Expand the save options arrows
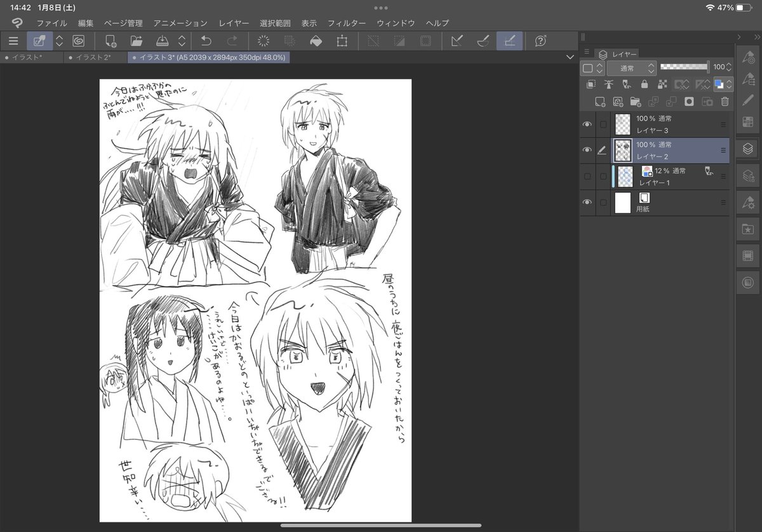The width and height of the screenshot is (762, 532). coord(182,41)
